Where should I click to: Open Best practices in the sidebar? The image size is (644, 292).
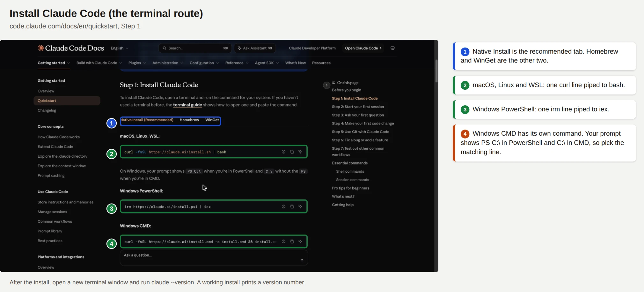(50, 241)
